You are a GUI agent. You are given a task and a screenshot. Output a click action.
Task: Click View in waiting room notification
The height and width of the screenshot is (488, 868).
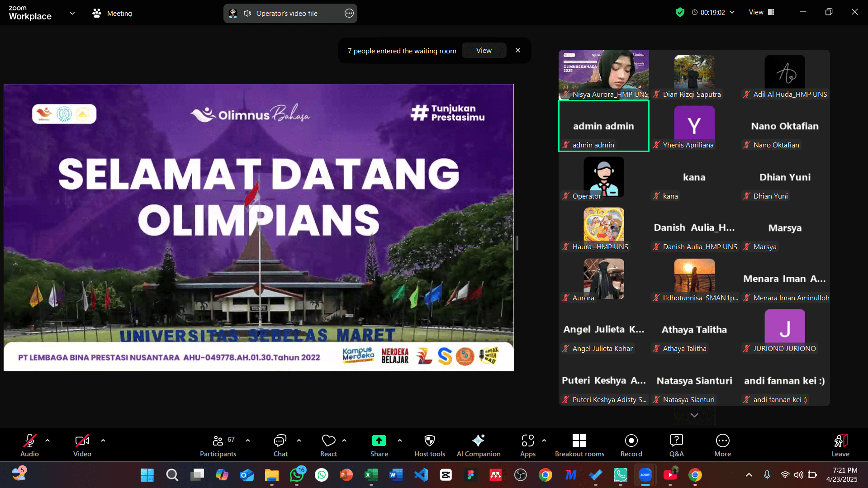pos(484,51)
